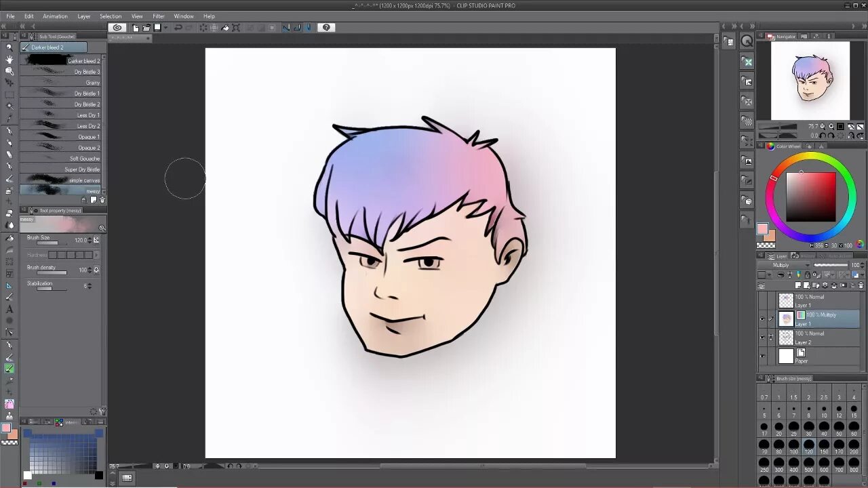Open the Edit menu
Image resolution: width=868 pixels, height=488 pixels.
[x=28, y=16]
